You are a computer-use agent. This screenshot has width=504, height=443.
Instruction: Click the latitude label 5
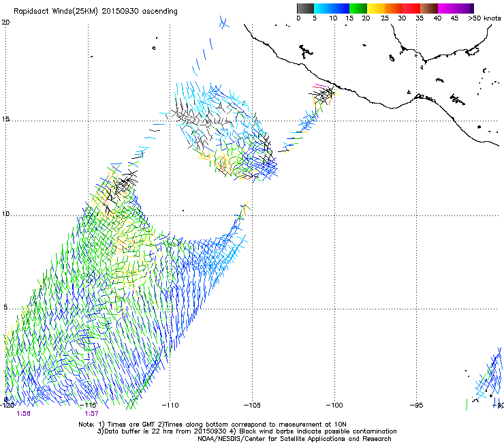tap(5, 307)
